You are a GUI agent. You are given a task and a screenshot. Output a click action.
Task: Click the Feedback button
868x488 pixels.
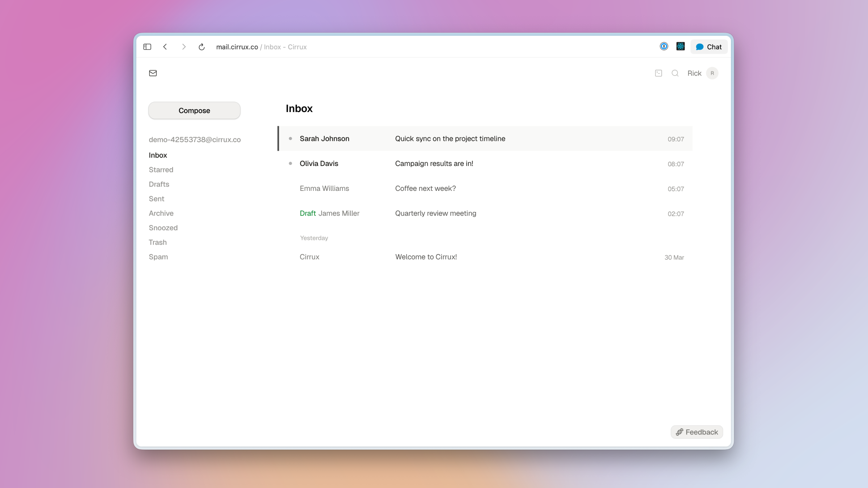coord(697,432)
